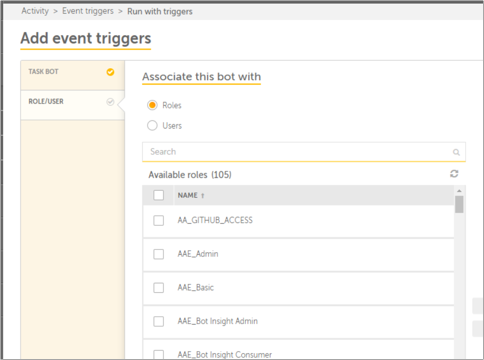Click the NAME column header

coord(188,195)
